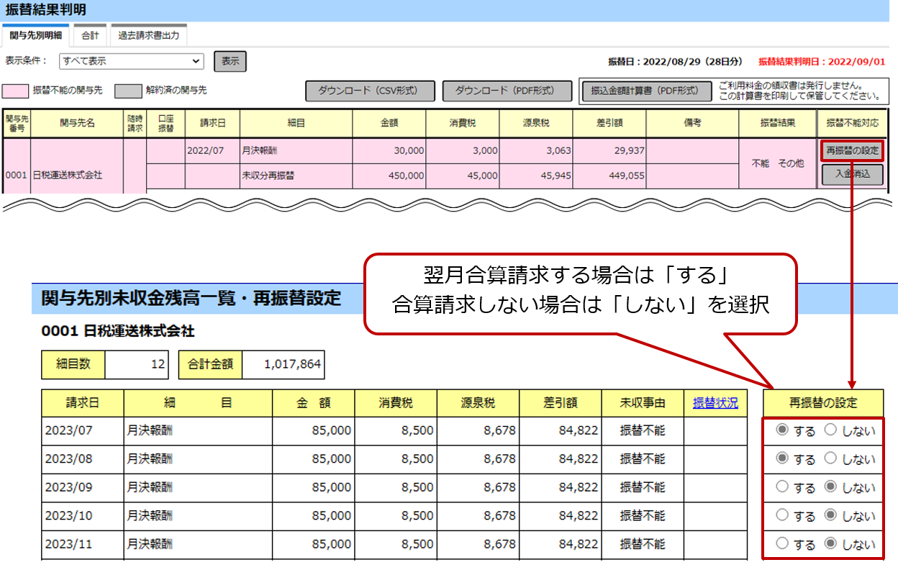Image resolution: width=898 pixels, height=588 pixels.
Task: Open the 表示条件 dropdown showing すべて表示
Action: 132,61
